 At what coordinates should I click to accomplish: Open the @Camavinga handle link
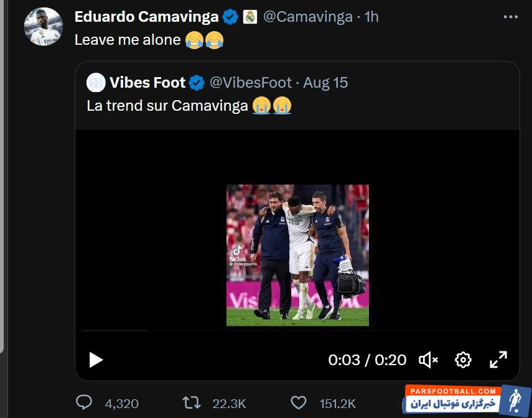pos(308,17)
